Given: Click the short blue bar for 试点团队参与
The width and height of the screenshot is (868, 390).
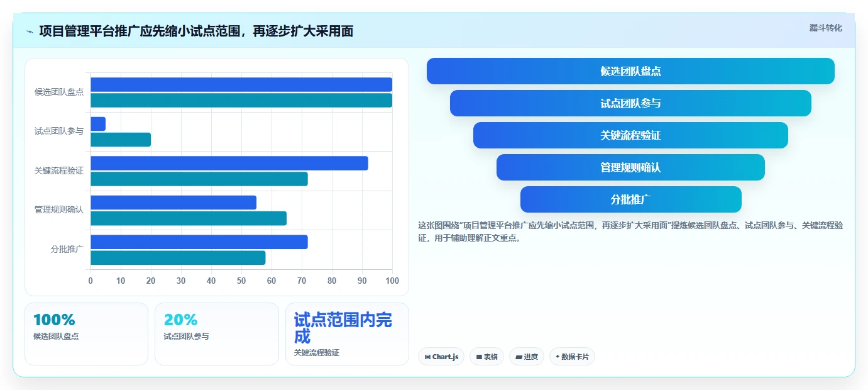Looking at the screenshot, I should [98, 124].
